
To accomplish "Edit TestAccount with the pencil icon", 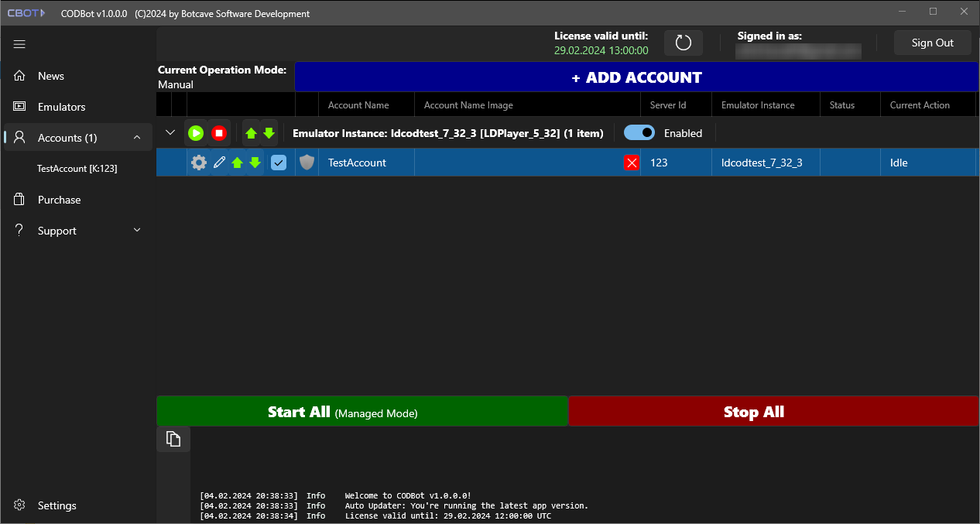I will [x=219, y=163].
